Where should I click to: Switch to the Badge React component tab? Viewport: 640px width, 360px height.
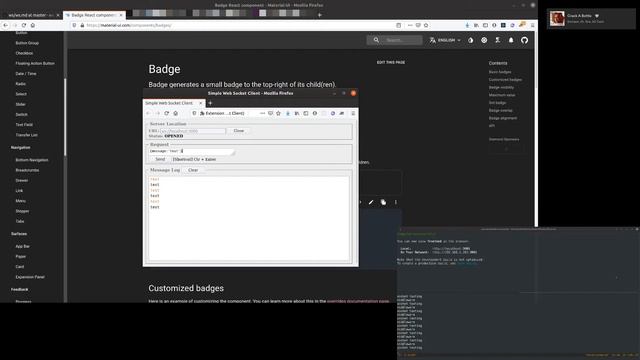(x=93, y=15)
